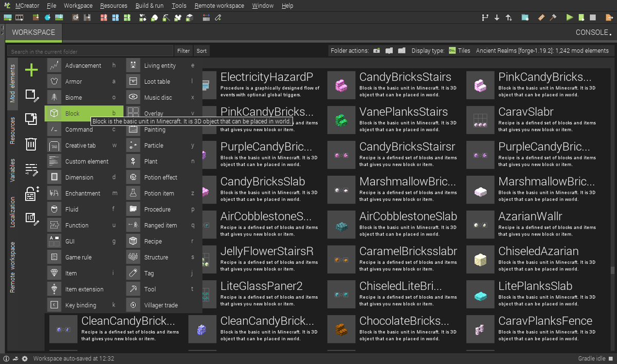Image resolution: width=617 pixels, height=364 pixels.
Task: Build the workspace using the hammer toolbar icon
Action: click(553, 17)
